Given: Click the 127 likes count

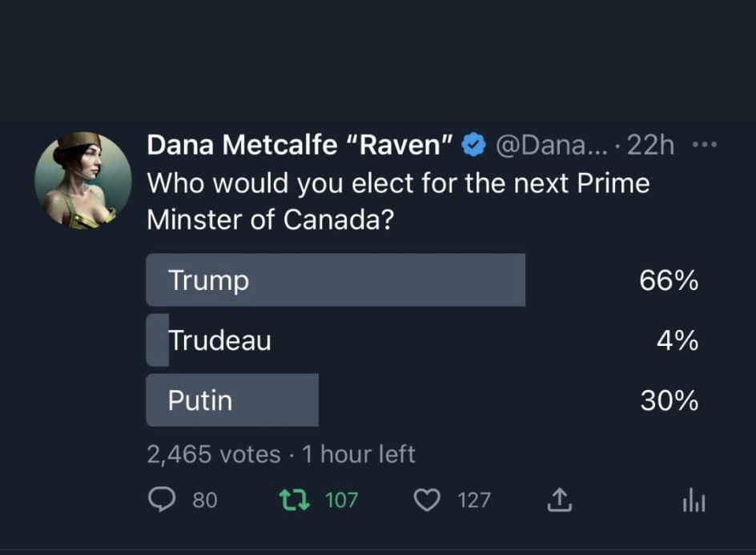Looking at the screenshot, I should click(474, 500).
